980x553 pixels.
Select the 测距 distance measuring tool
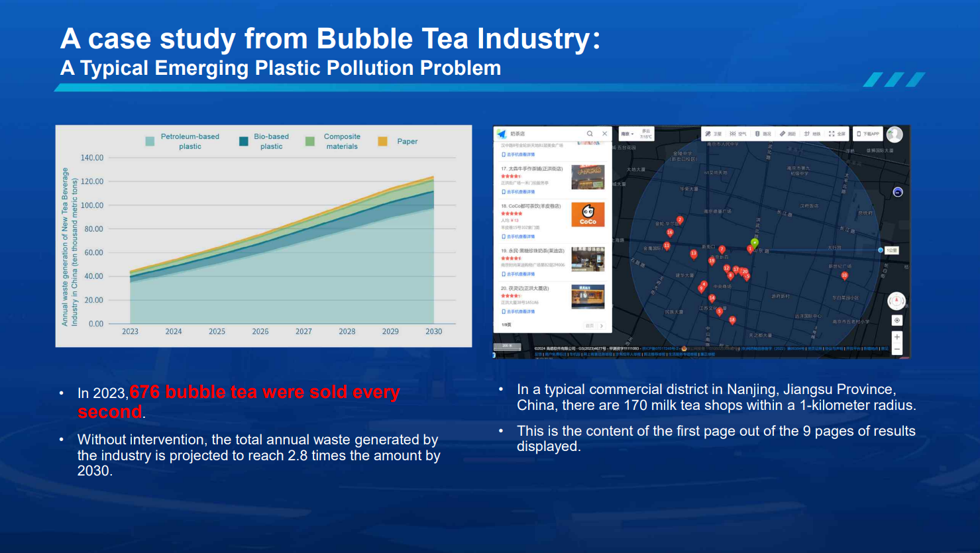point(788,134)
